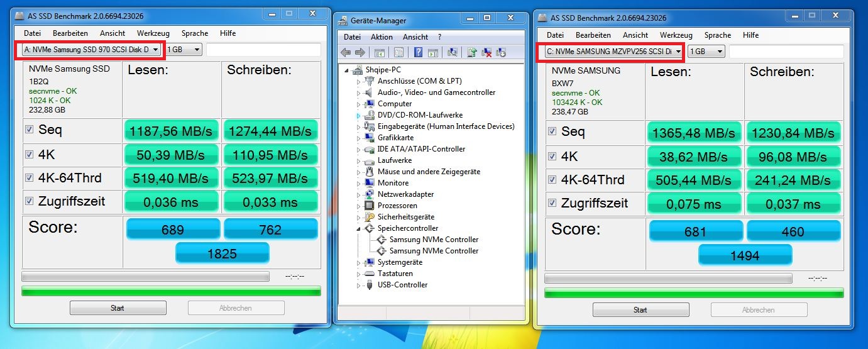Collapse the Speichercontroller tree node
Viewport: 868px width, 349px height.
pyautogui.click(x=360, y=228)
